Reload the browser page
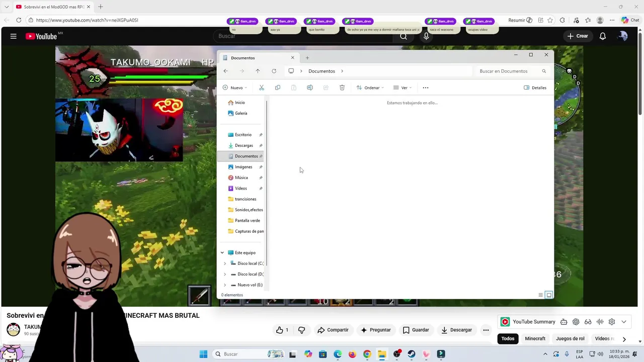This screenshot has height=362, width=644. (19, 20)
